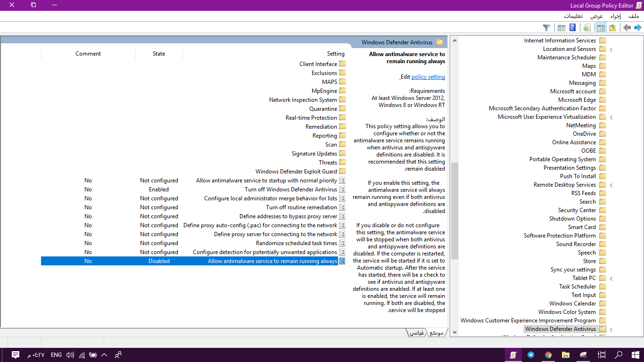Open the عرض menu
644x362 pixels.
[x=597, y=16]
